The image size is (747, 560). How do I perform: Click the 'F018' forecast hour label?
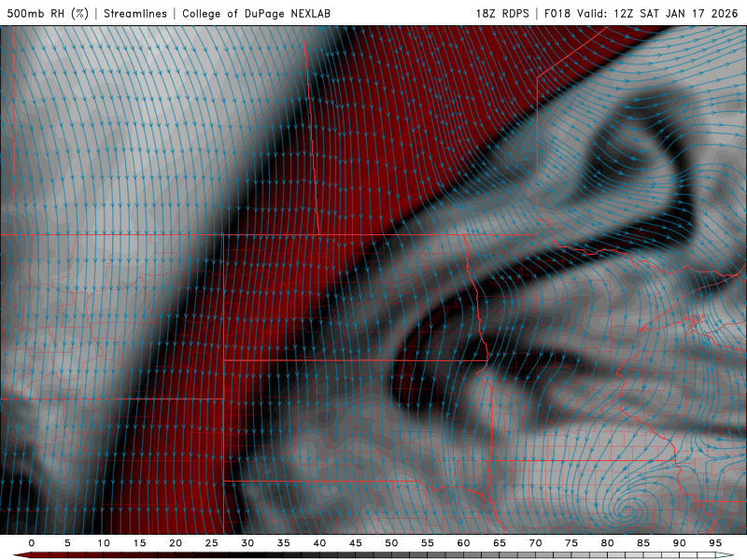[557, 13]
